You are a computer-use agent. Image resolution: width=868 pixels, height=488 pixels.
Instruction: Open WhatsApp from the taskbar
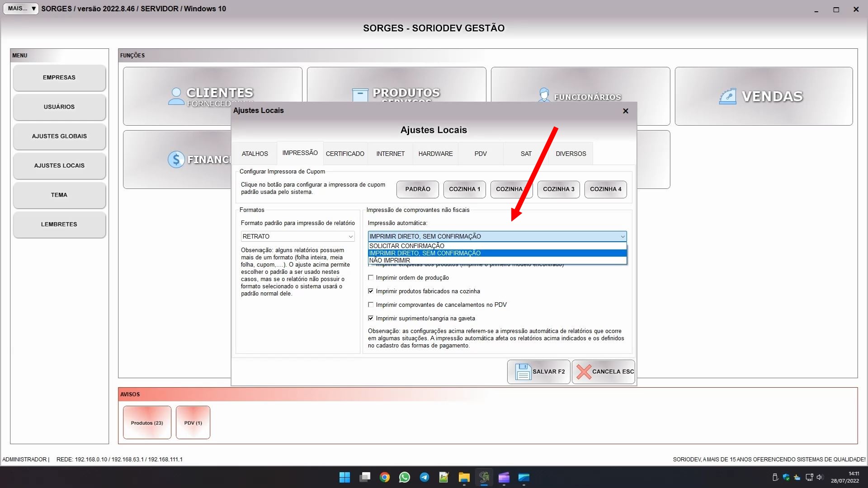tap(404, 477)
